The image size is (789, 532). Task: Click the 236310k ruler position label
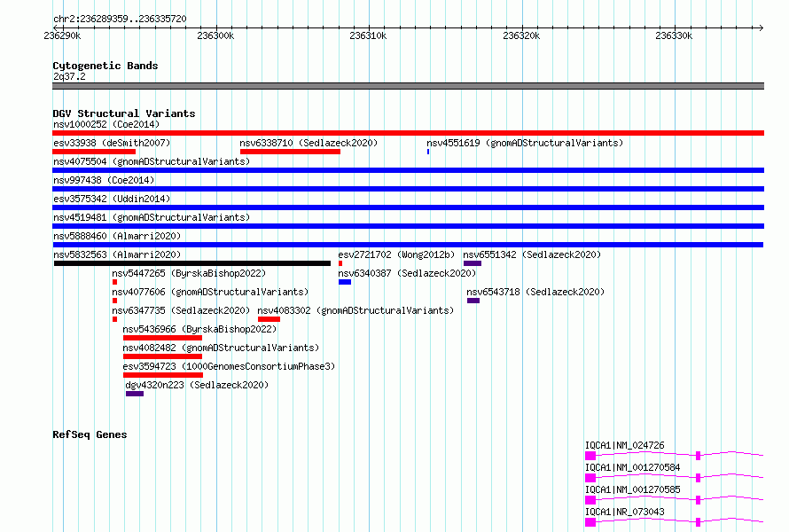point(368,35)
